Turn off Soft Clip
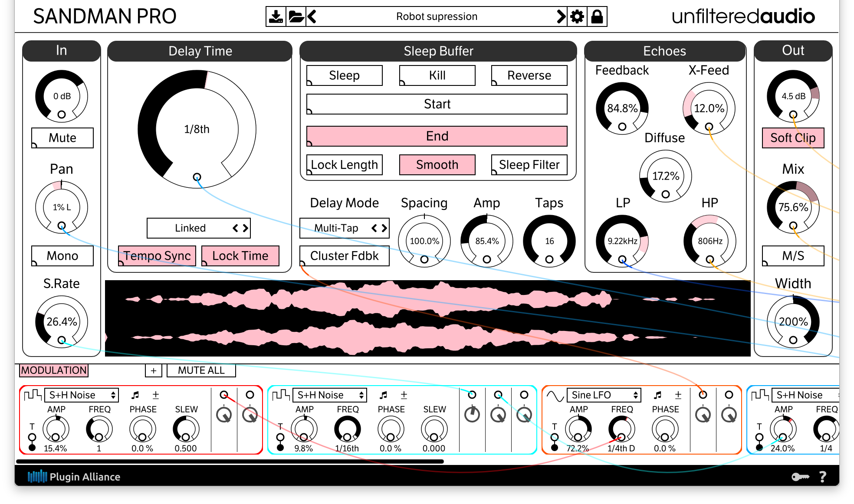This screenshot has height=504, width=854. tap(793, 138)
